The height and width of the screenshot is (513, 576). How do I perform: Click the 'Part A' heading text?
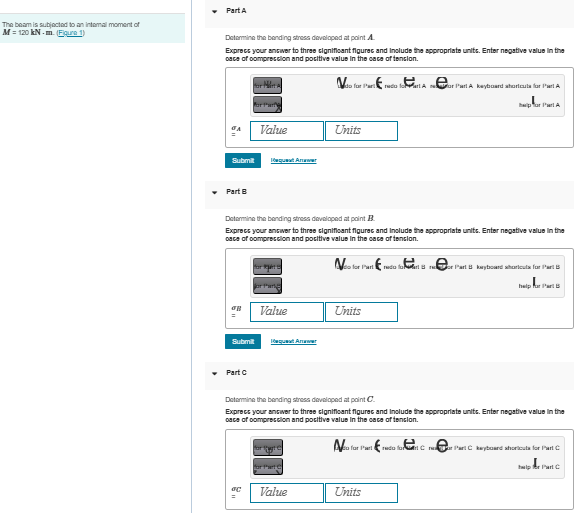tap(236, 11)
